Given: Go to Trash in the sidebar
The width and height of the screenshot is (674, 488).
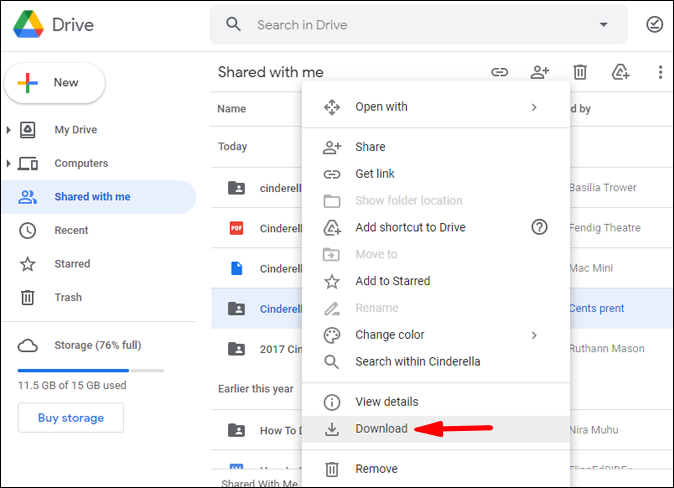Looking at the screenshot, I should tap(68, 297).
